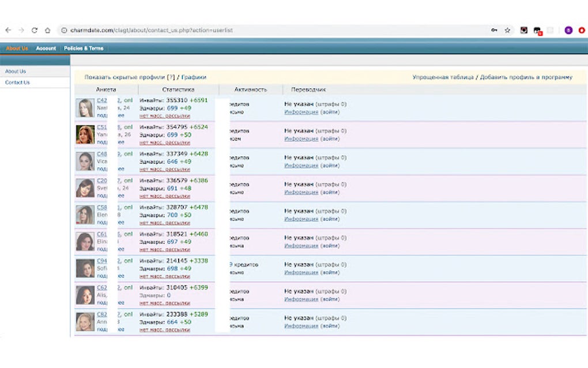Switch to the Account tab
The image size is (588, 368).
46,48
